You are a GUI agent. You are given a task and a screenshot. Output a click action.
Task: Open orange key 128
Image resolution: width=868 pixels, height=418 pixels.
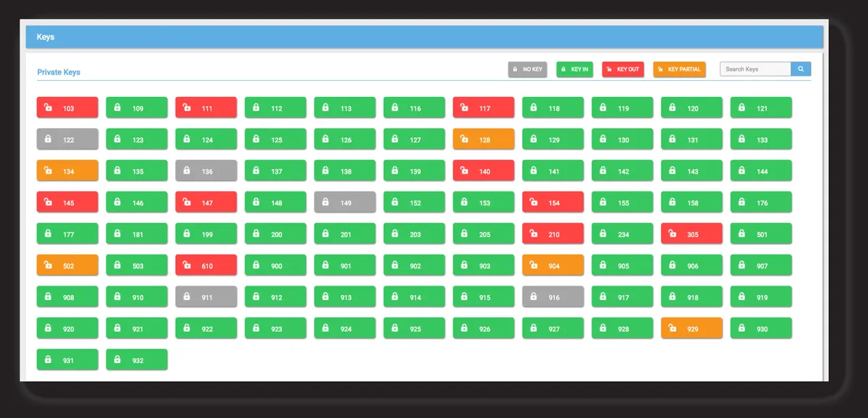[484, 139]
